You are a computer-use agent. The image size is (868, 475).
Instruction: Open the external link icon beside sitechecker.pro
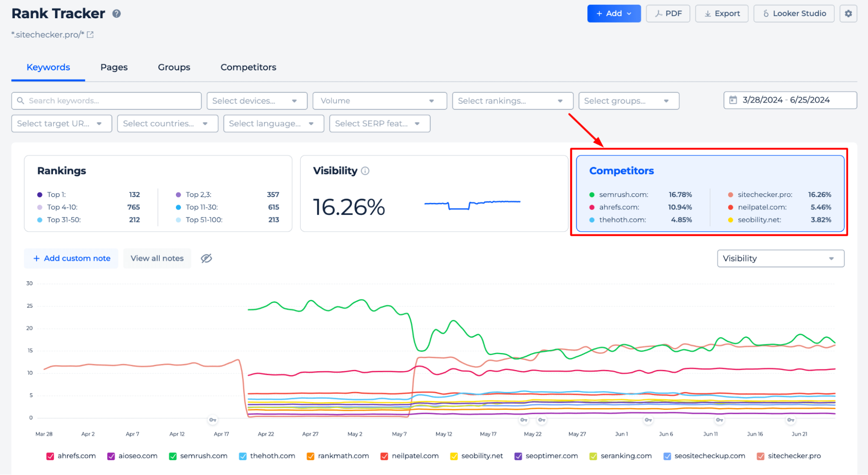[x=90, y=35]
